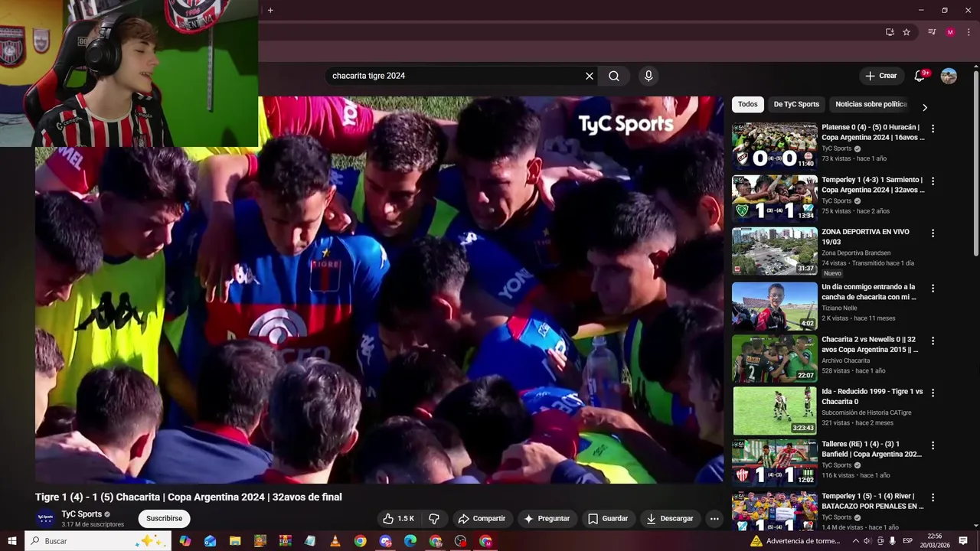
Task: Click the install app icon in address bar
Action: pos(890,32)
